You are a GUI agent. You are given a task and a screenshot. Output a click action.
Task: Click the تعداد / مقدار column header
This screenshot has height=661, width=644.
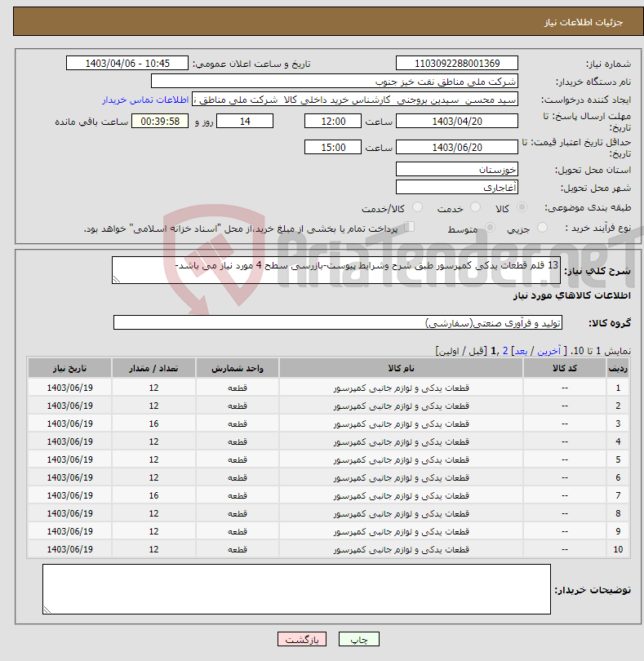click(153, 368)
